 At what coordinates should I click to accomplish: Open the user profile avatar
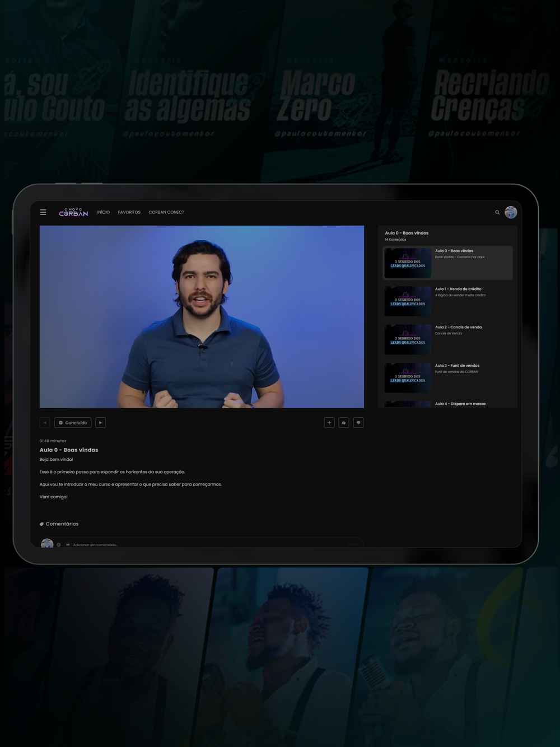511,212
